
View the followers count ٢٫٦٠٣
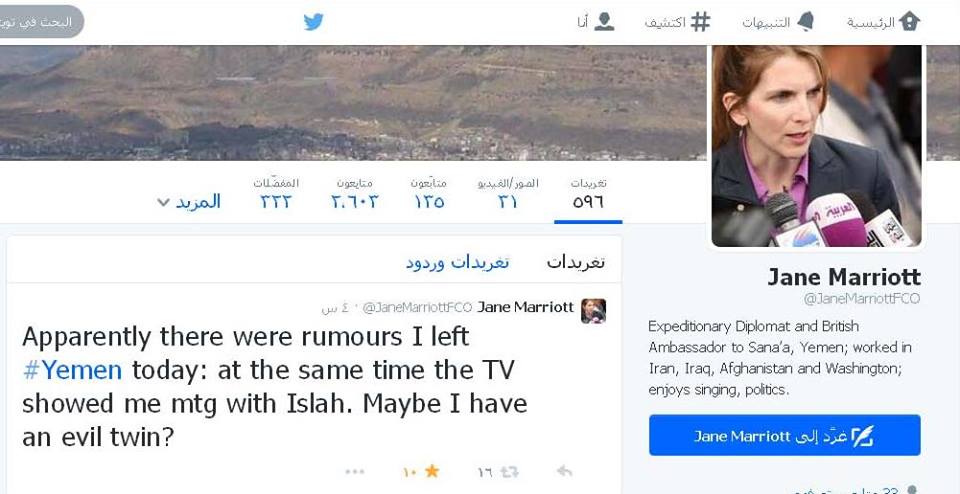(354, 195)
